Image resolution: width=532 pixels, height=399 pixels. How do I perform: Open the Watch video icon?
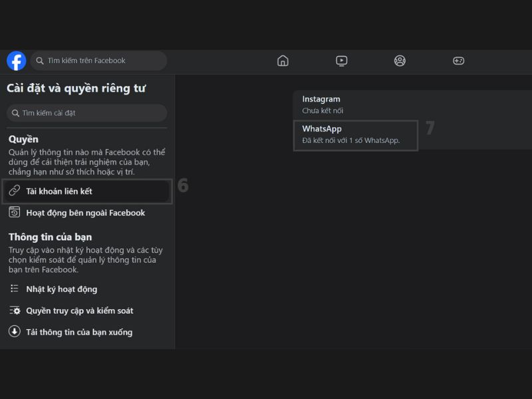341,61
